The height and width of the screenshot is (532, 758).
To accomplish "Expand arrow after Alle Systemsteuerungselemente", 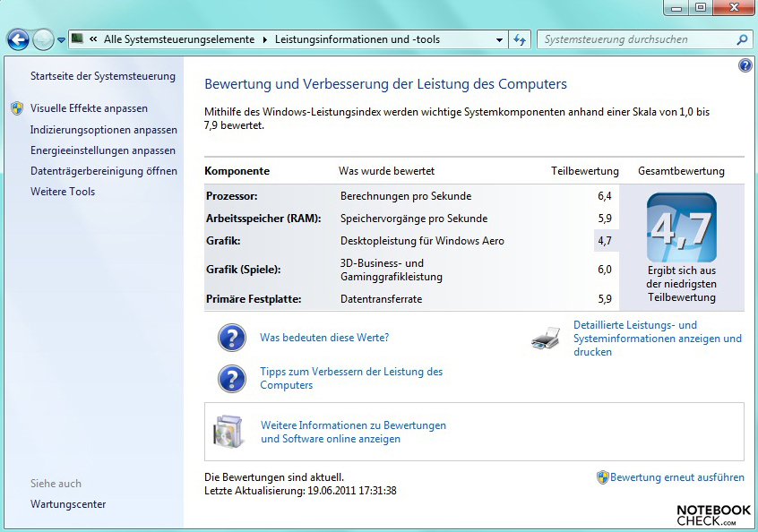I will (x=264, y=39).
